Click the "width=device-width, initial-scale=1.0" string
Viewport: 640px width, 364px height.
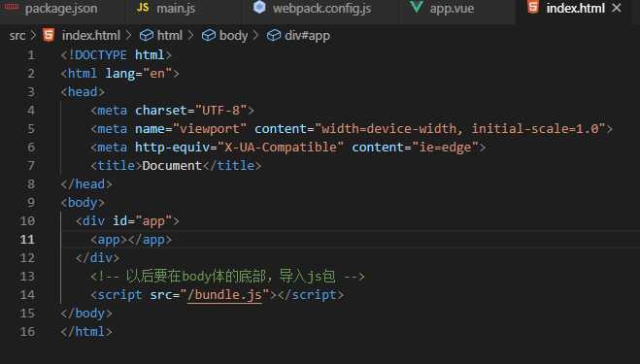click(460, 129)
